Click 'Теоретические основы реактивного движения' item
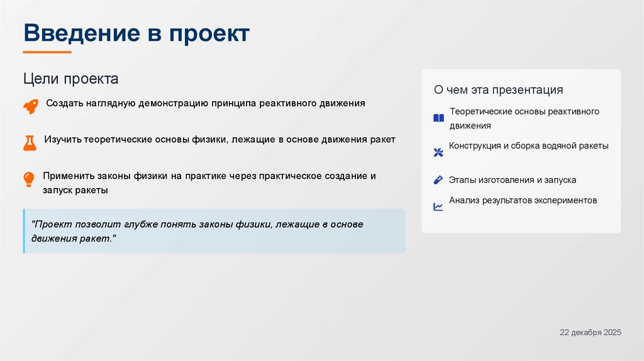Viewport: 644px width, 361px height. [525, 118]
